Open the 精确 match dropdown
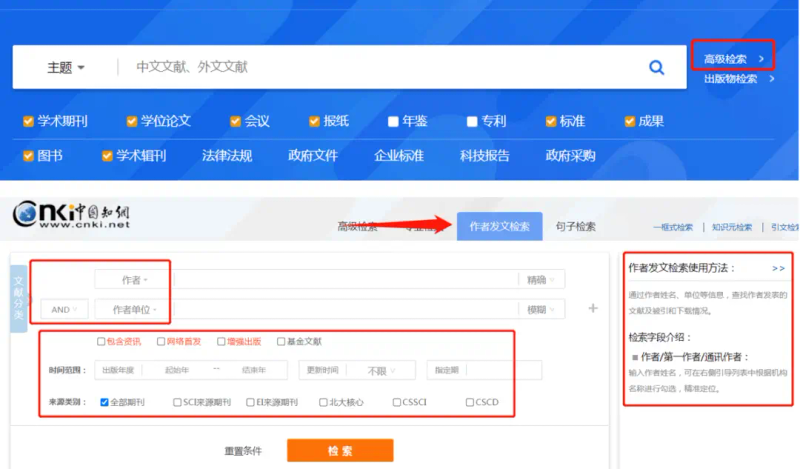The image size is (800, 469). pyautogui.click(x=541, y=280)
